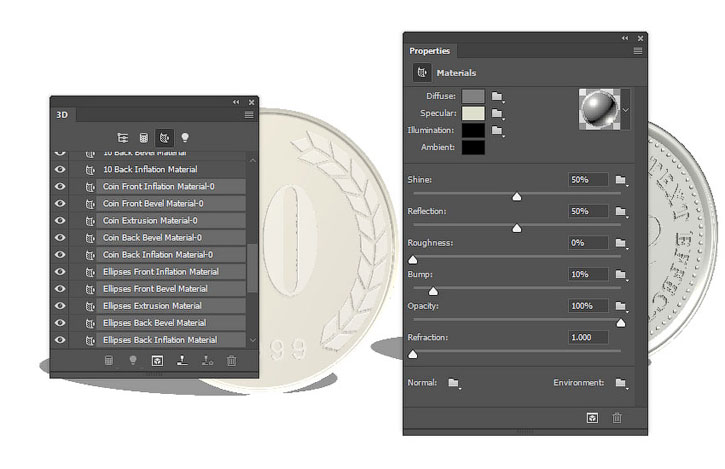Hide Coin Front Inflation Material-0

60,187
